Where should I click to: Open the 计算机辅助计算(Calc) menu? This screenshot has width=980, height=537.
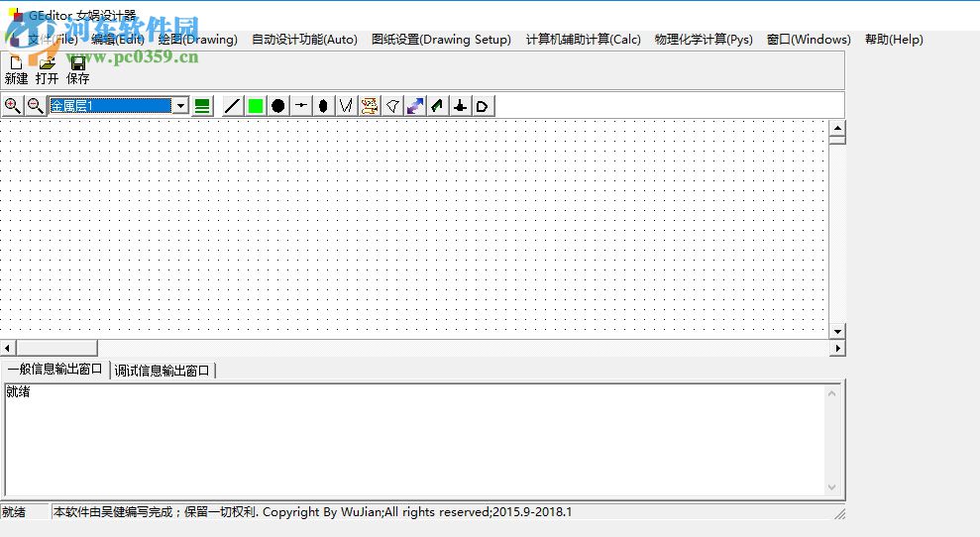(x=583, y=40)
